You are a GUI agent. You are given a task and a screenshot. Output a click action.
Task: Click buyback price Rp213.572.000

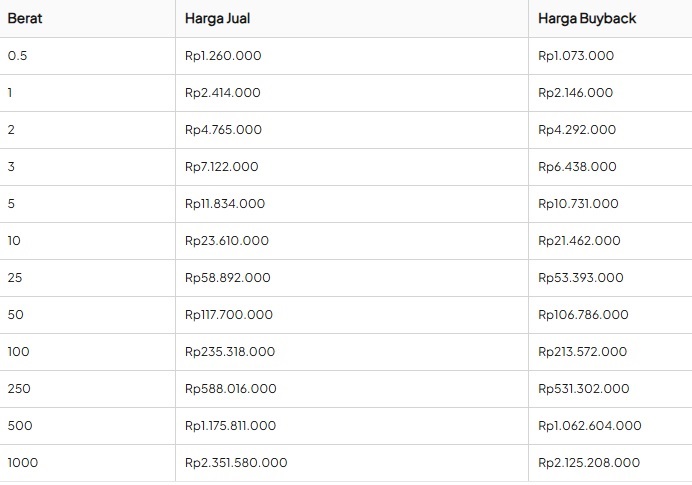582,352
